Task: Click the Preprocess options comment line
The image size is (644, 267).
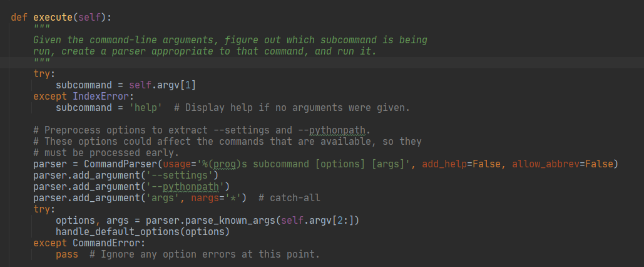Action: tap(202, 130)
